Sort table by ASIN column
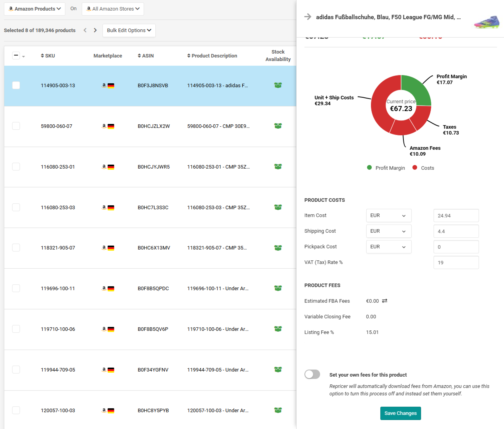 146,56
